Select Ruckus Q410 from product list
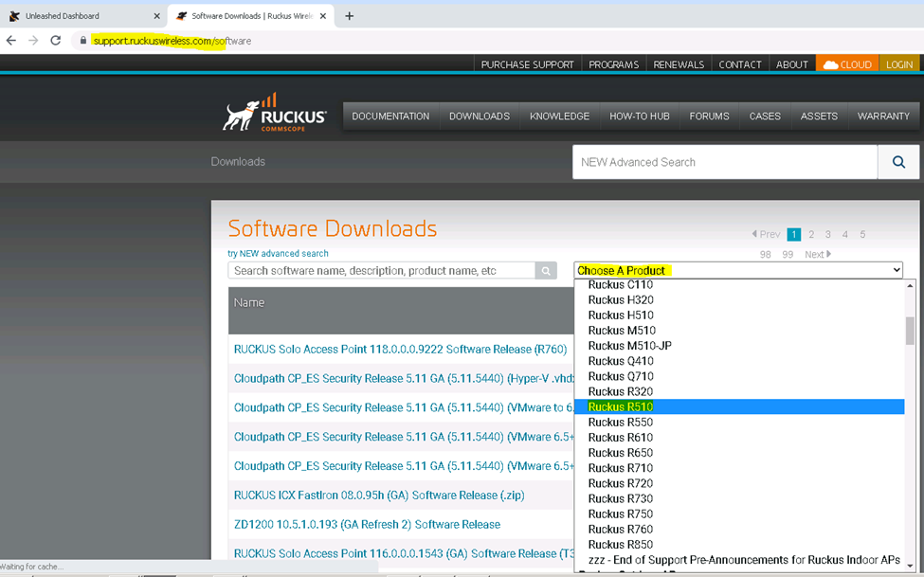The width and height of the screenshot is (924, 577). pyautogui.click(x=739, y=361)
